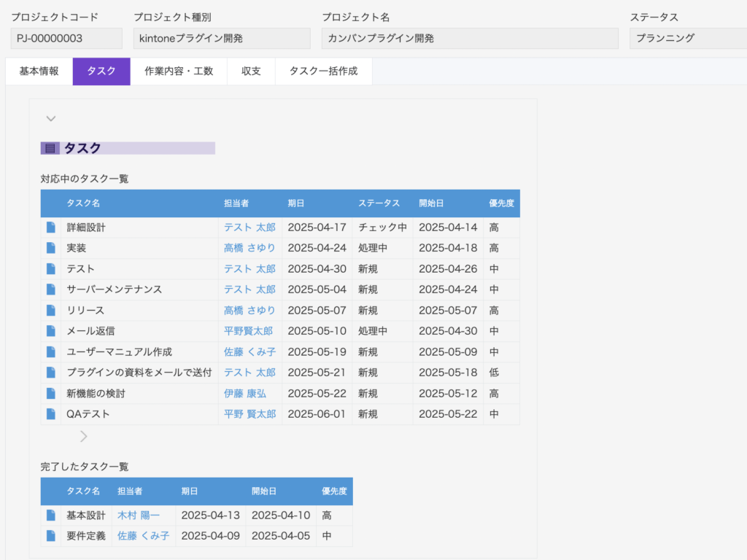Click the 期日 header of active tasks table

[296, 203]
